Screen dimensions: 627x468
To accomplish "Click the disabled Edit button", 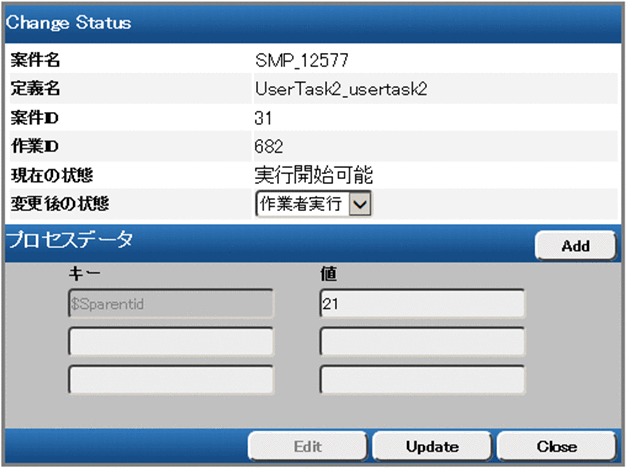I will [x=307, y=446].
